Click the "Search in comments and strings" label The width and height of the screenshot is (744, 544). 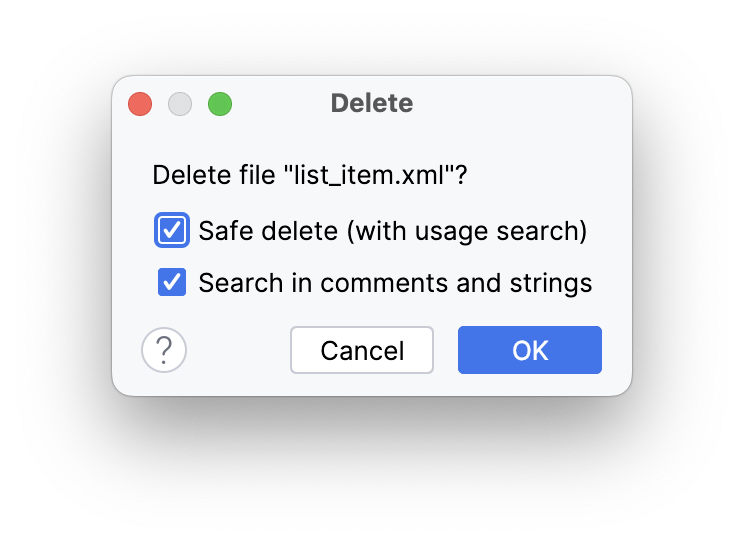coord(395,283)
